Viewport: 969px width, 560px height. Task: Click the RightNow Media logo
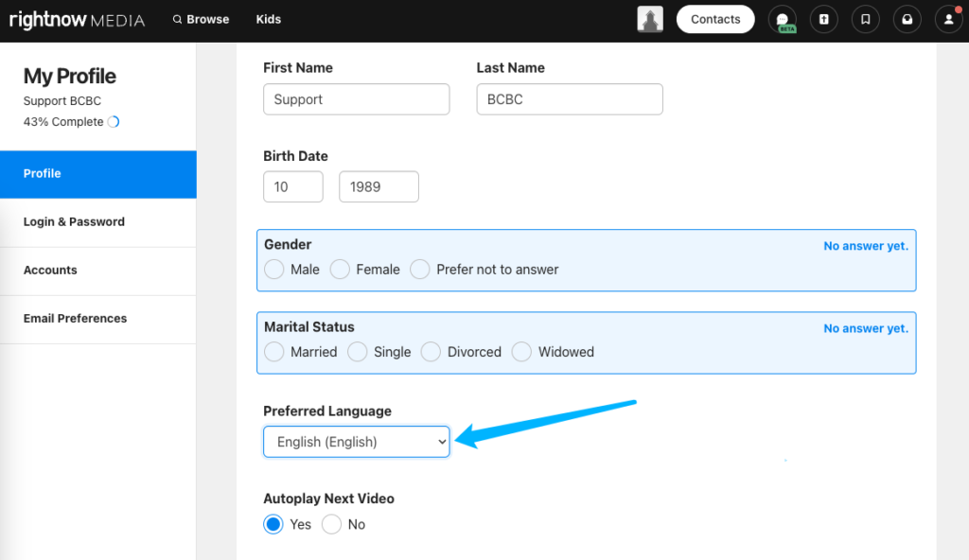pyautogui.click(x=78, y=20)
